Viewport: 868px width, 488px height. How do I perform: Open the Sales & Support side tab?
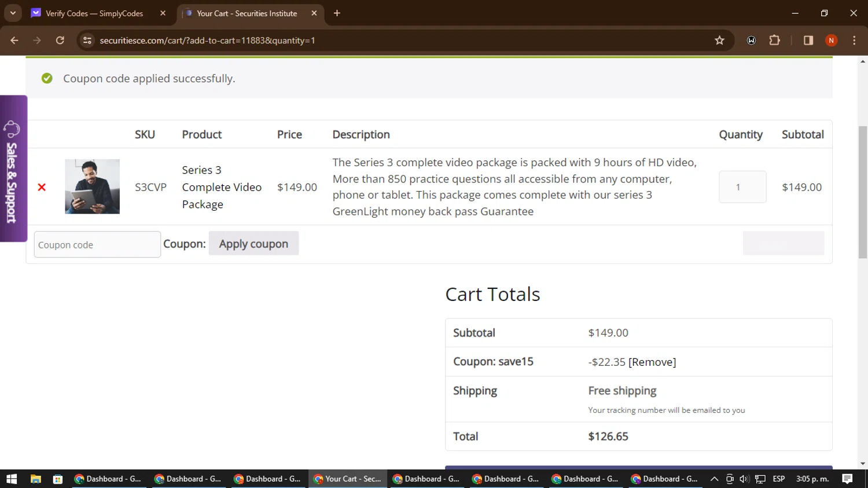pyautogui.click(x=13, y=168)
